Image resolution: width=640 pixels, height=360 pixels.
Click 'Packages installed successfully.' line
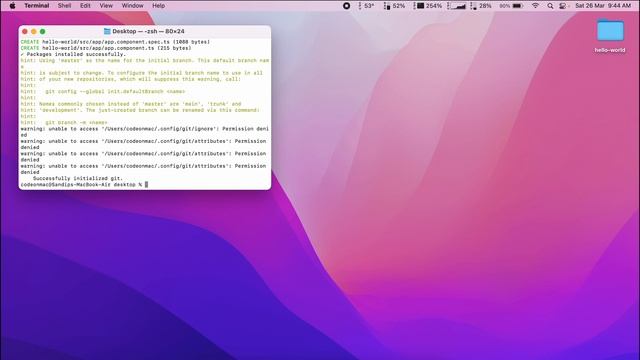(73, 54)
